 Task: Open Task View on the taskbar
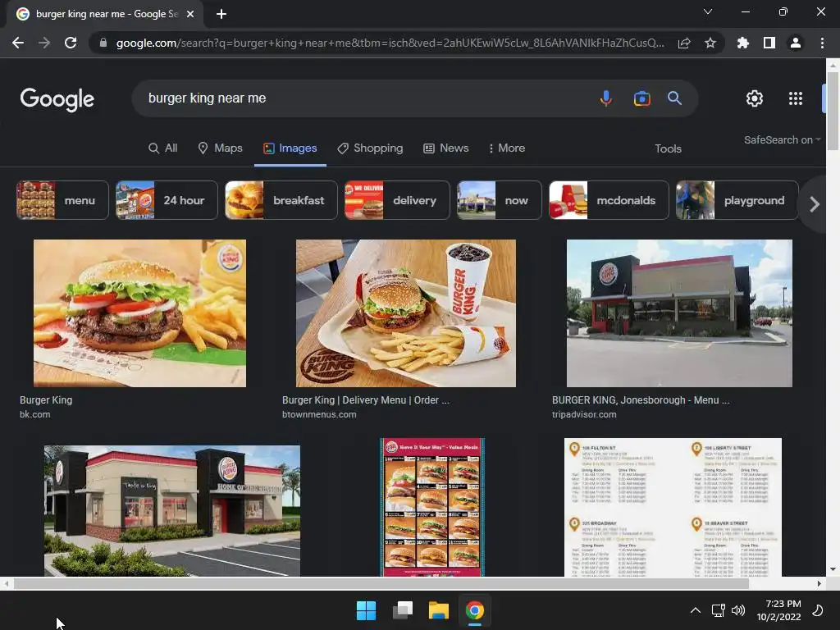403,610
